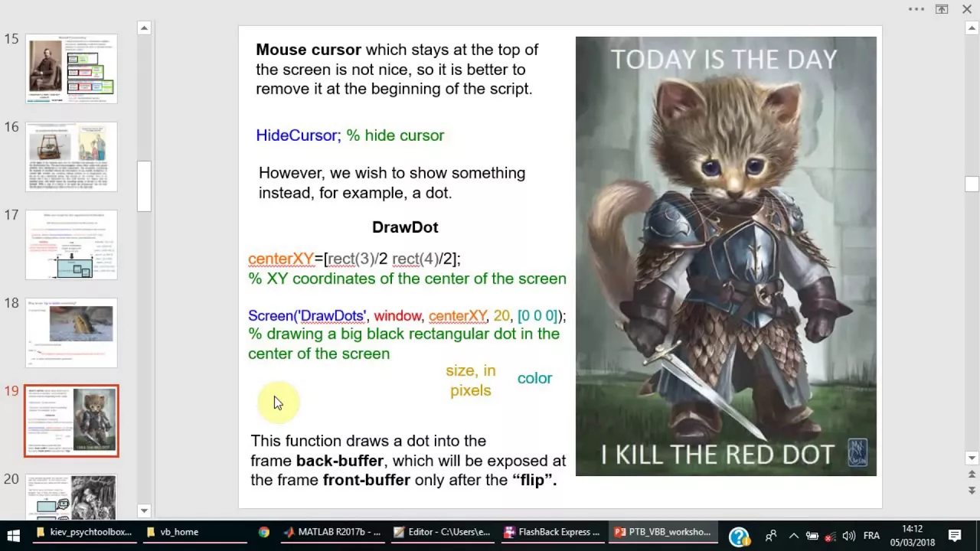This screenshot has height=551, width=980.
Task: Select slide 16 thumbnail
Action: (x=72, y=156)
